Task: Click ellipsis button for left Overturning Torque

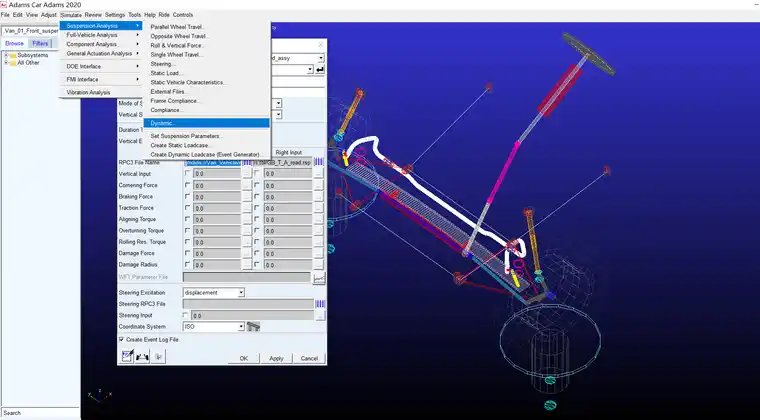Action: coord(247,231)
